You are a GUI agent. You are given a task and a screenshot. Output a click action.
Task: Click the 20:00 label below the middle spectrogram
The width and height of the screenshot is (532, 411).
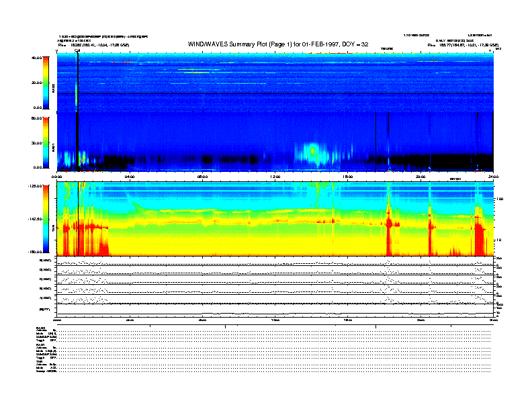pyautogui.click(x=420, y=177)
